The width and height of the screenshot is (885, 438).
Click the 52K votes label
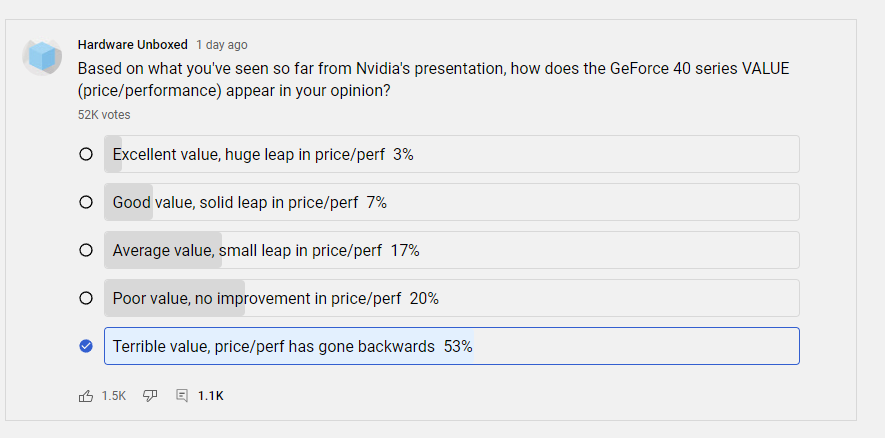tap(104, 115)
